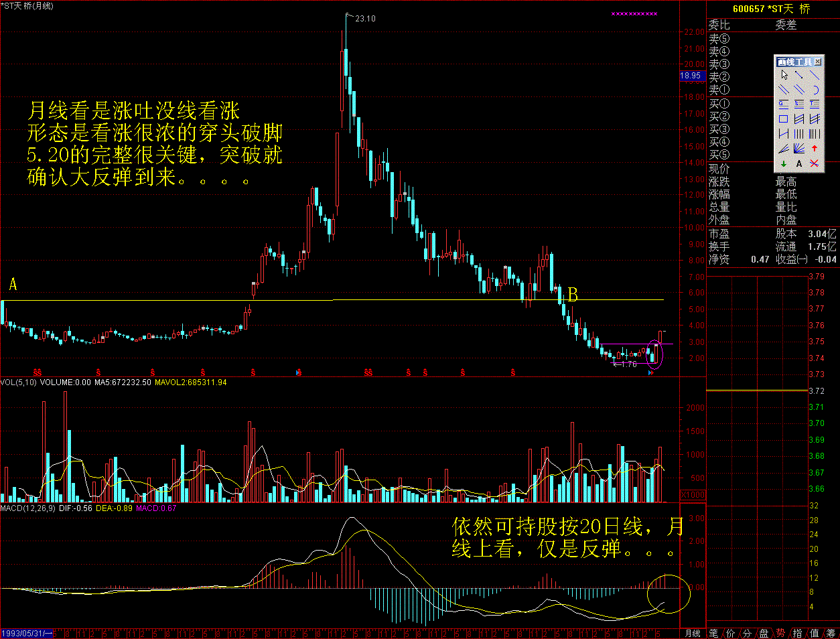Insert a green down arrow marker

[784, 163]
